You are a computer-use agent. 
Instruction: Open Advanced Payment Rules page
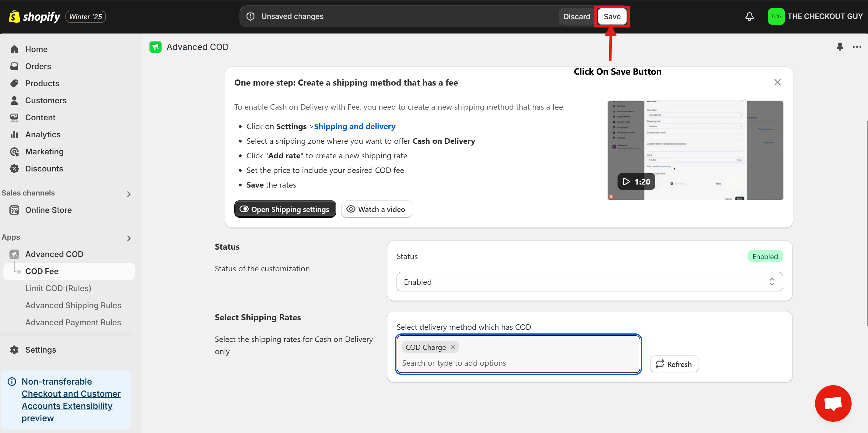(x=73, y=322)
